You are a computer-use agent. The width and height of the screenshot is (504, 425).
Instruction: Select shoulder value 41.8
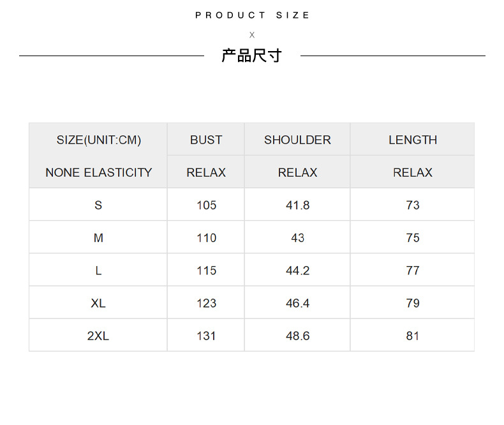coord(297,205)
